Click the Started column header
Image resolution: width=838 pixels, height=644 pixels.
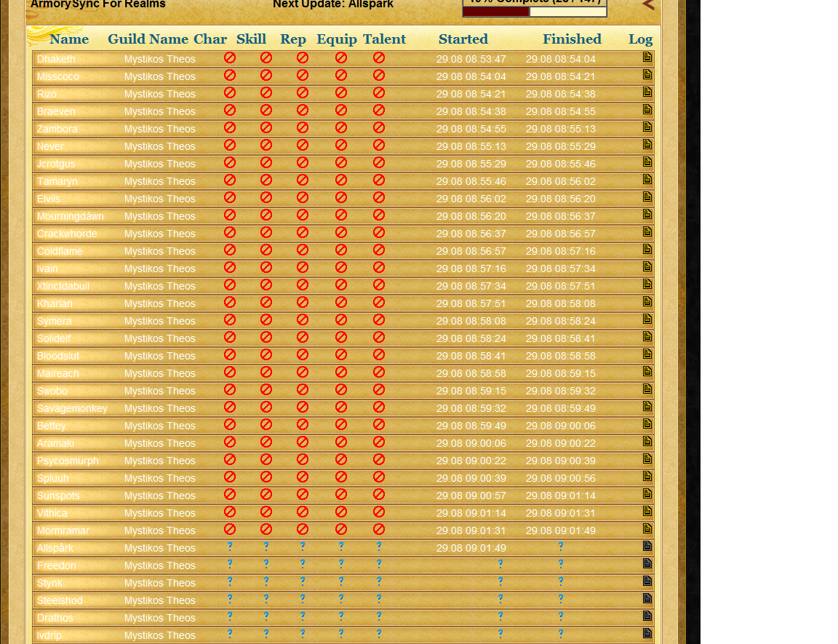pos(463,39)
